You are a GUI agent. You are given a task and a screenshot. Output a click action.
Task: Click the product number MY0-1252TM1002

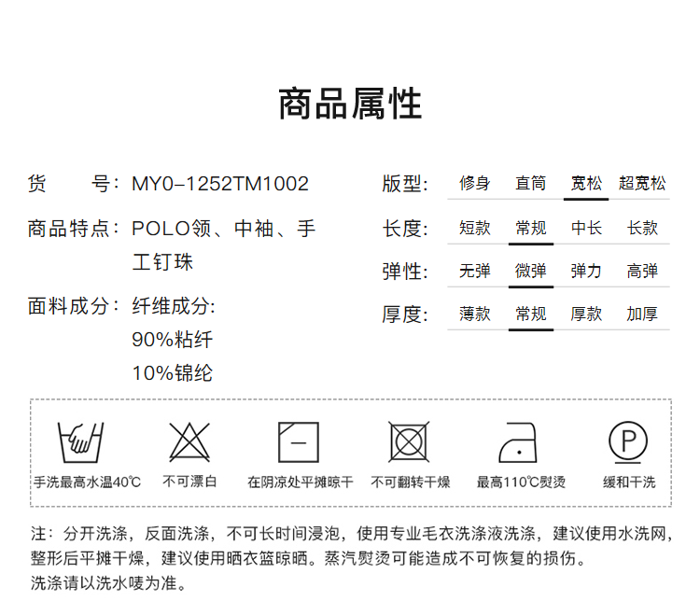click(x=220, y=184)
